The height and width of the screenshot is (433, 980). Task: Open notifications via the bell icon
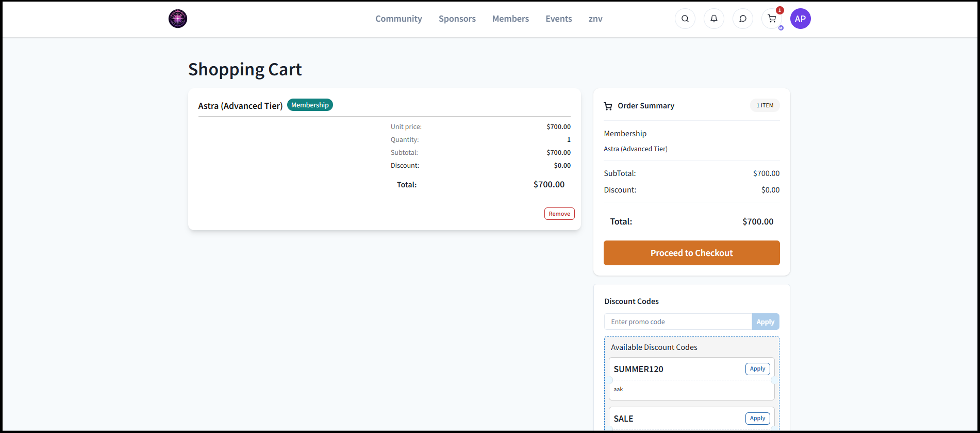pyautogui.click(x=713, y=19)
